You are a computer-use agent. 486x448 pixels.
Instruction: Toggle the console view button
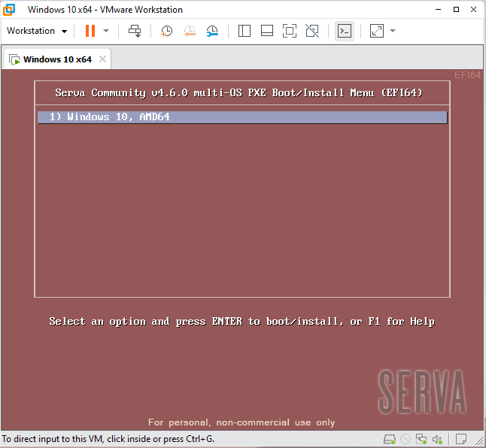pyautogui.click(x=344, y=31)
